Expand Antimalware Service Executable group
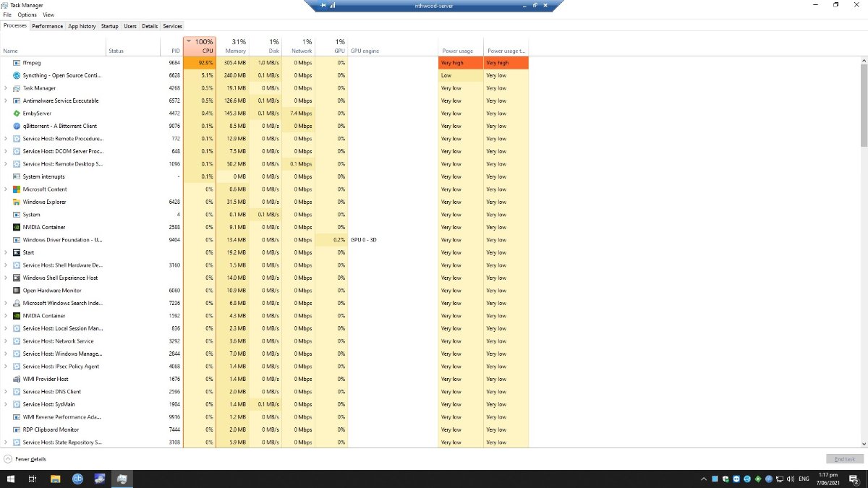Image resolution: width=868 pixels, height=488 pixels. [x=6, y=100]
